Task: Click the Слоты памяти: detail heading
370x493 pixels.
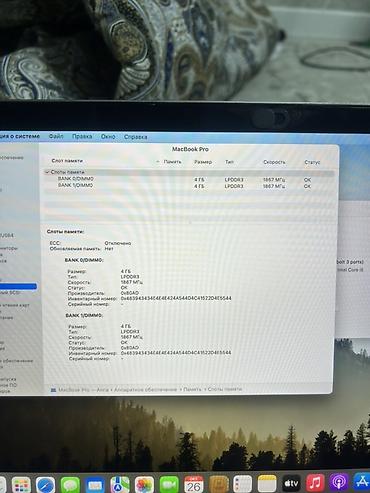Action: click(x=65, y=231)
